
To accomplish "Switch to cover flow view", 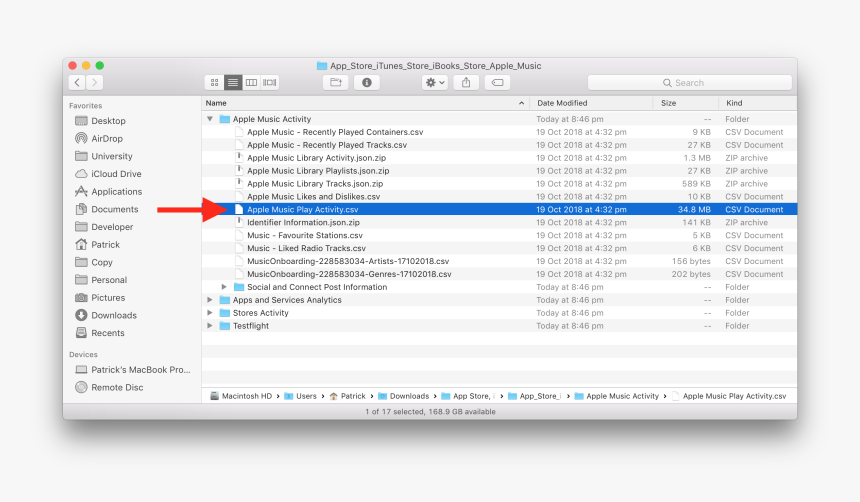I will pos(270,83).
